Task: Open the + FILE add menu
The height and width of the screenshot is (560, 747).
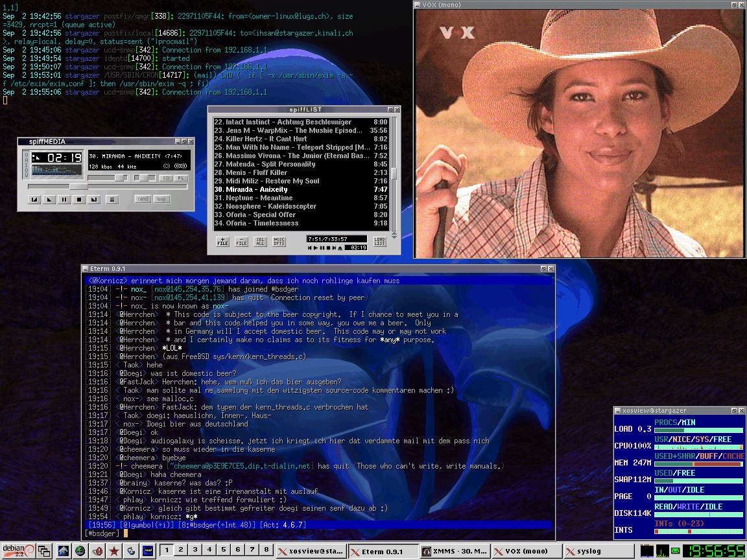Action: 222,242
